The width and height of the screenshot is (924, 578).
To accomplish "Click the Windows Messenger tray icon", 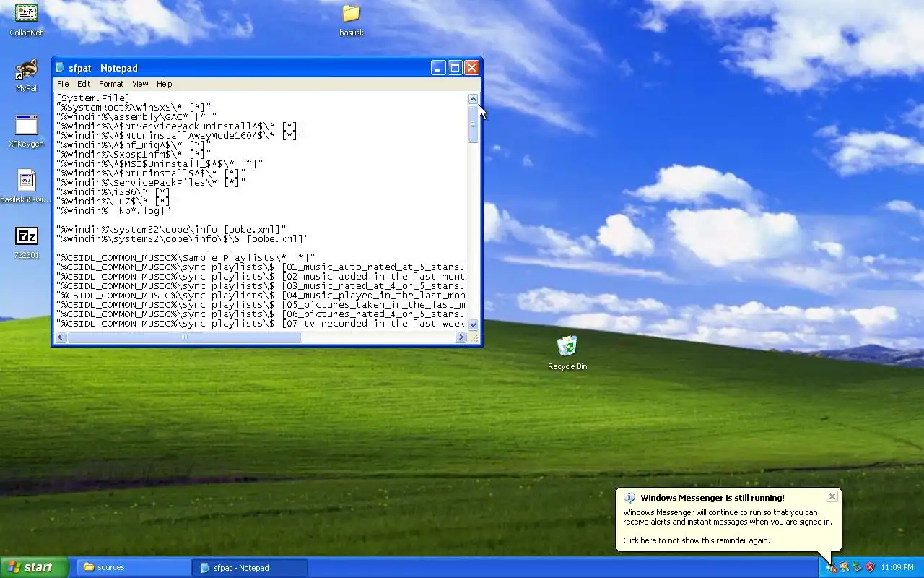I will tap(832, 568).
